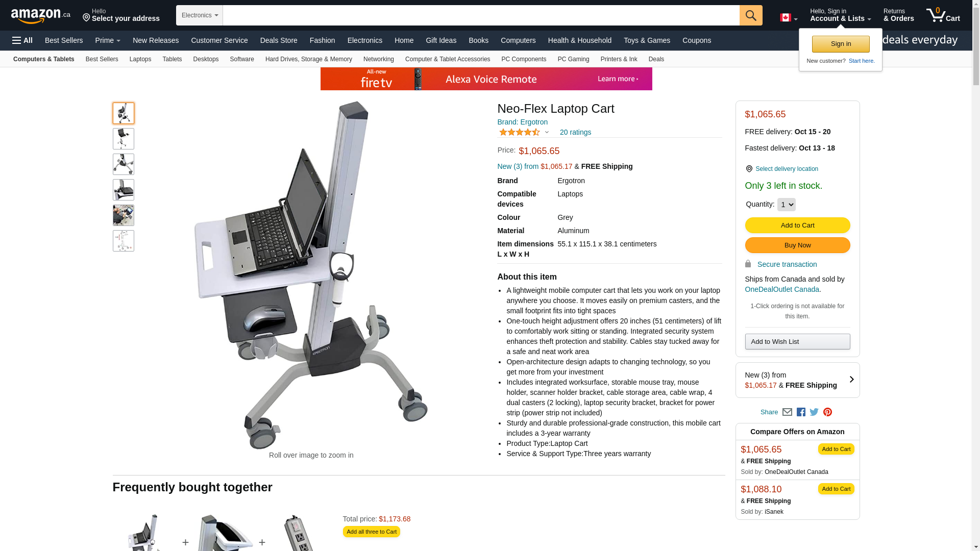
Task: Share product on Twitter
Action: [814, 412]
